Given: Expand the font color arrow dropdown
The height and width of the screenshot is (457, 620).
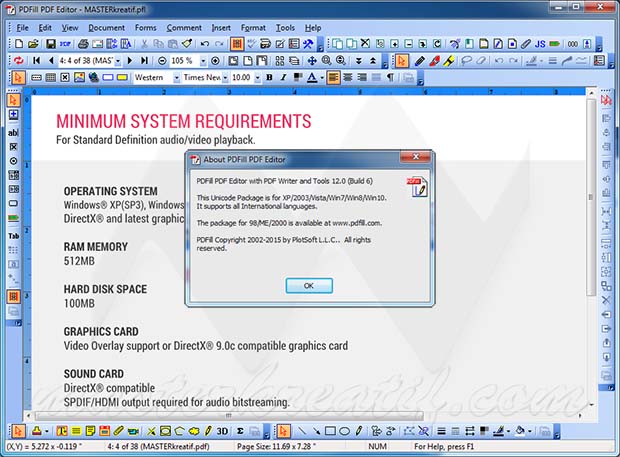Looking at the screenshot, I should point(322,78).
